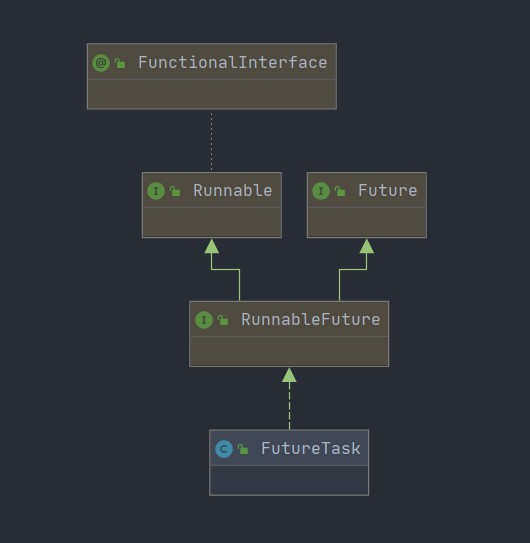
Task: Click the public lock icon beside RunnableFuture
Action: click(x=223, y=320)
